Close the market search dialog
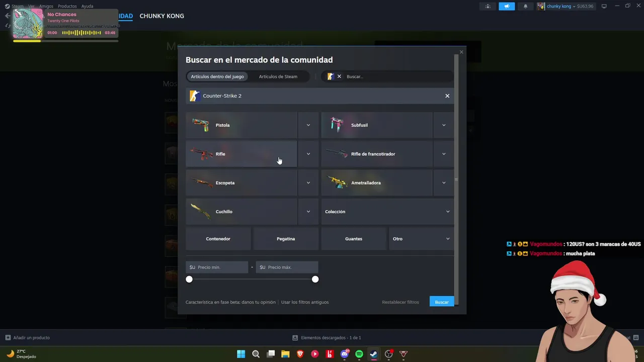 [461, 52]
